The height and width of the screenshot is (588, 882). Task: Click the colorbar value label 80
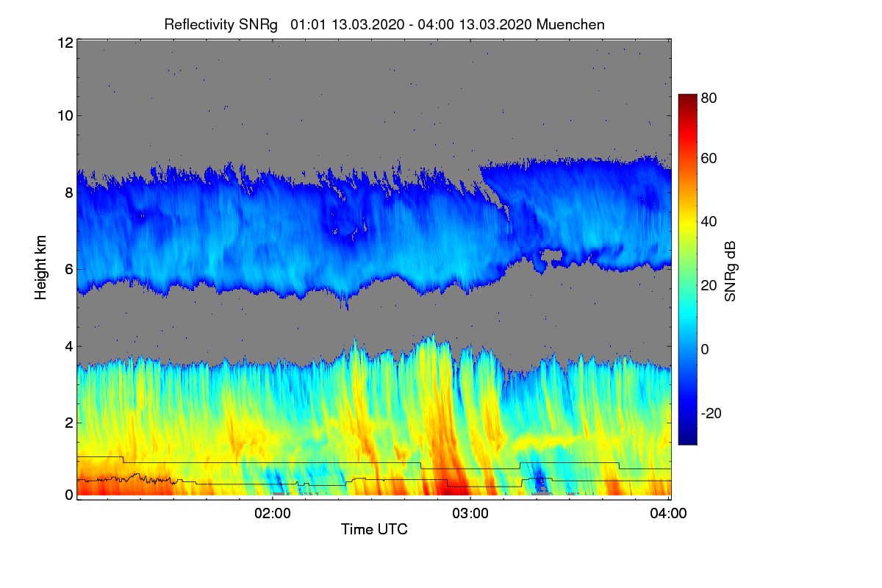coord(709,97)
